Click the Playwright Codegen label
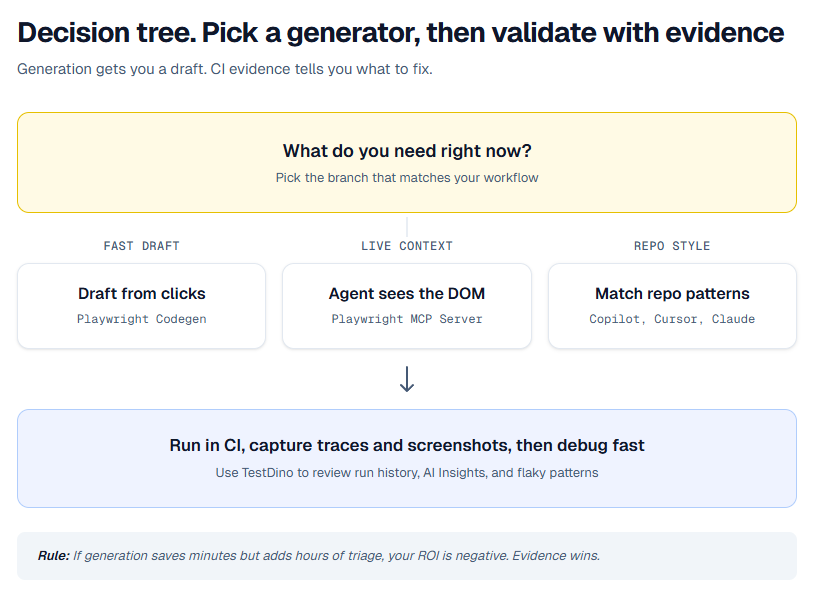The height and width of the screenshot is (595, 817). (141, 319)
